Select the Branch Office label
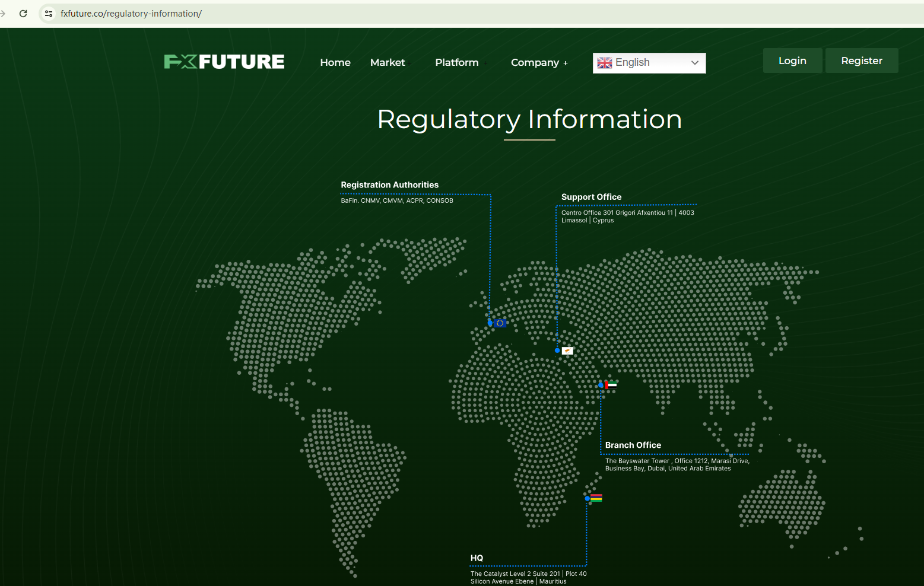924x586 pixels. point(633,445)
